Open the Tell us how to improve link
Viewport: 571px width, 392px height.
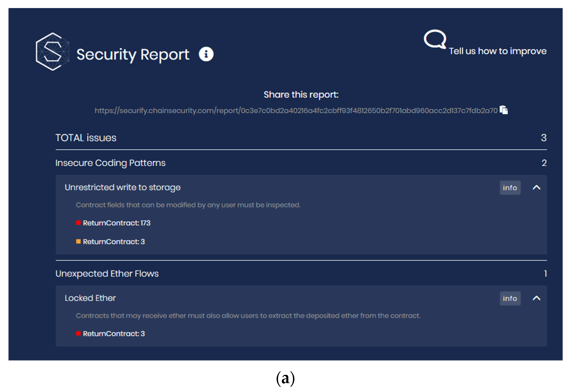coord(498,51)
